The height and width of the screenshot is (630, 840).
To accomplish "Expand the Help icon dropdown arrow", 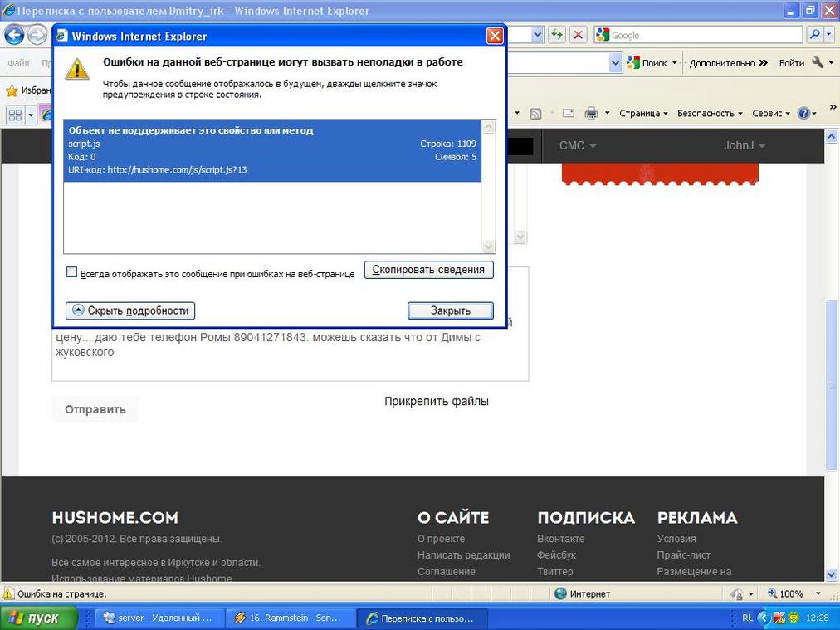I will tap(813, 114).
